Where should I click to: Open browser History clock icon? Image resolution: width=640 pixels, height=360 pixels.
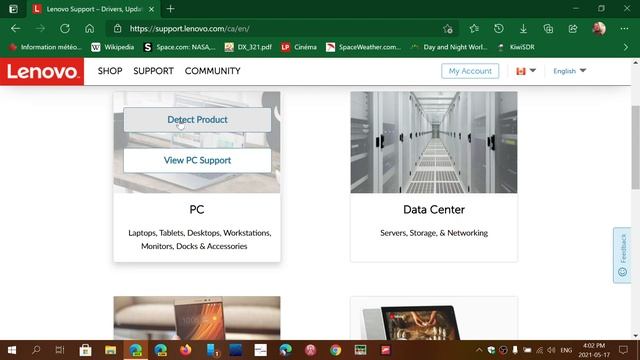(x=498, y=29)
